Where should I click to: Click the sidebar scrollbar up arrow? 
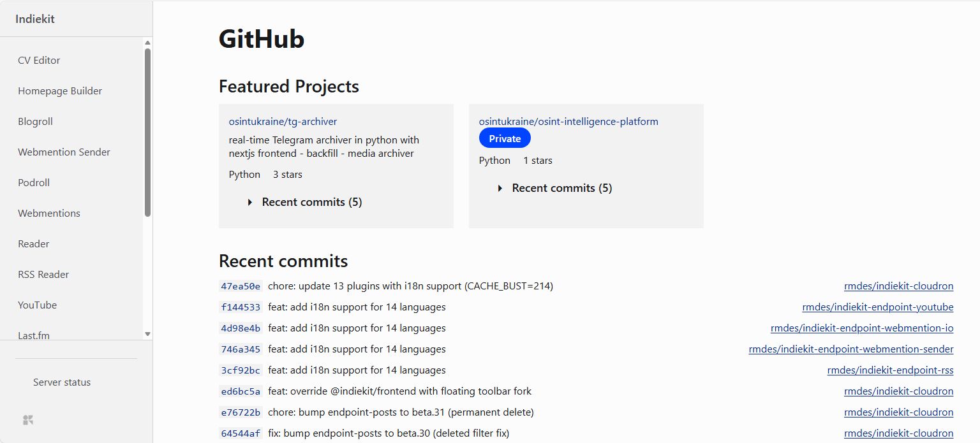[x=147, y=43]
